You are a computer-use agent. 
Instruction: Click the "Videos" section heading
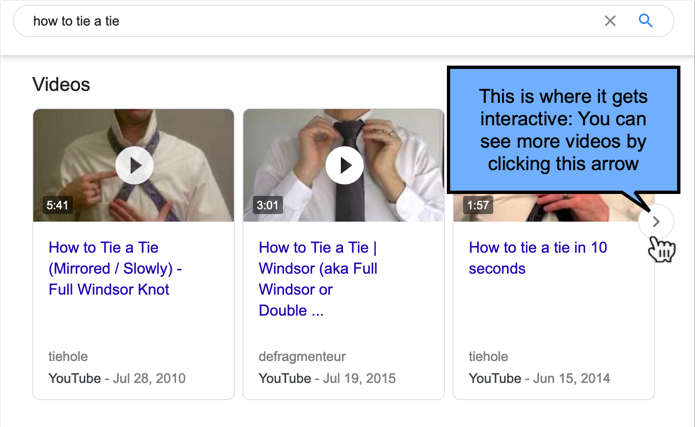(x=61, y=84)
